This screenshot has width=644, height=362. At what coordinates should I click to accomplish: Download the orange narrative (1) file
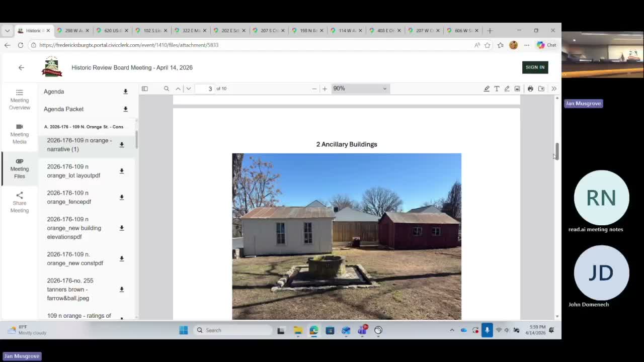(x=122, y=145)
